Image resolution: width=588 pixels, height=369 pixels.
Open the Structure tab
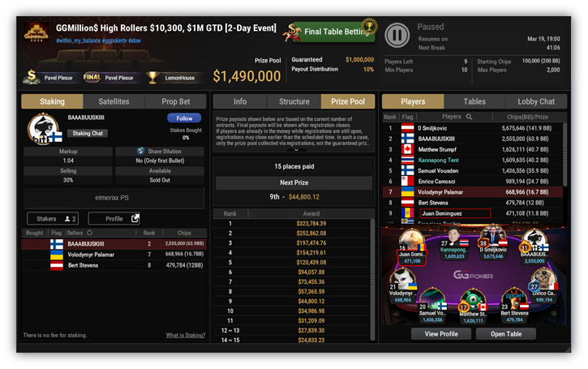tap(294, 101)
